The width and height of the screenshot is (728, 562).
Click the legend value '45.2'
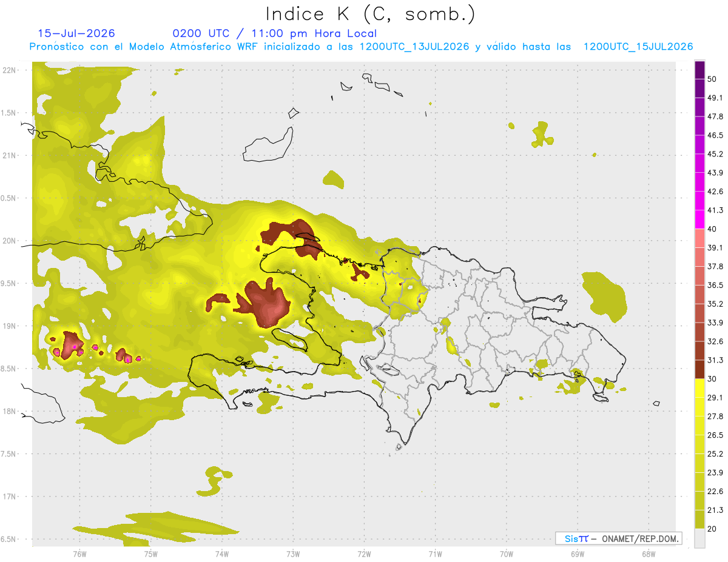715,154
